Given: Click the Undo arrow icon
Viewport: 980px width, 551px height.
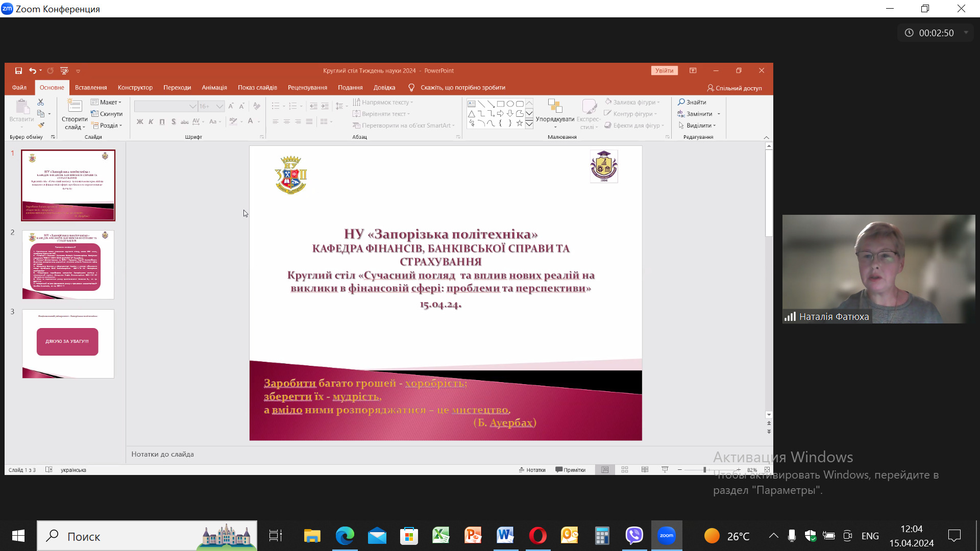Looking at the screenshot, I should click(32, 71).
